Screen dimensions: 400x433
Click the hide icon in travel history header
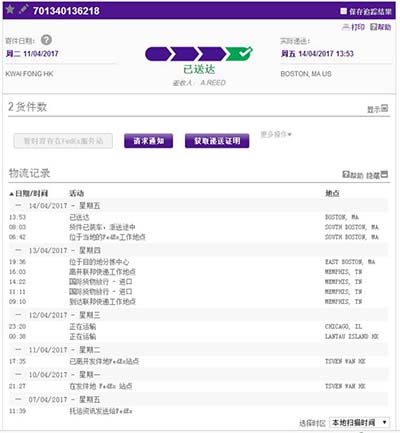coord(384,174)
